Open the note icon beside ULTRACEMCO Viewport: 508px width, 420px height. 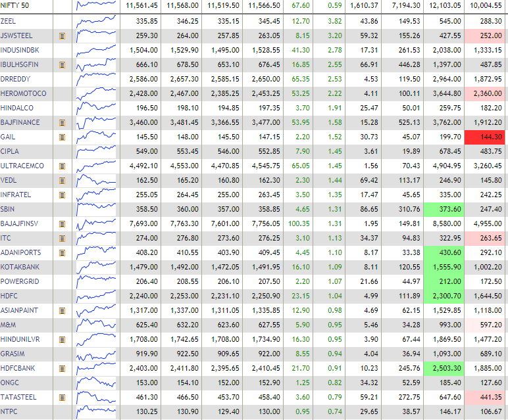(62, 166)
